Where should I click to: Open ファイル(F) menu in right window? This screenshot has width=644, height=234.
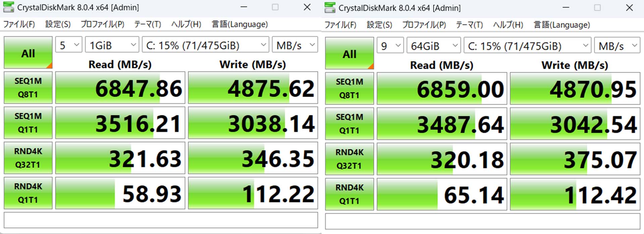pyautogui.click(x=340, y=25)
